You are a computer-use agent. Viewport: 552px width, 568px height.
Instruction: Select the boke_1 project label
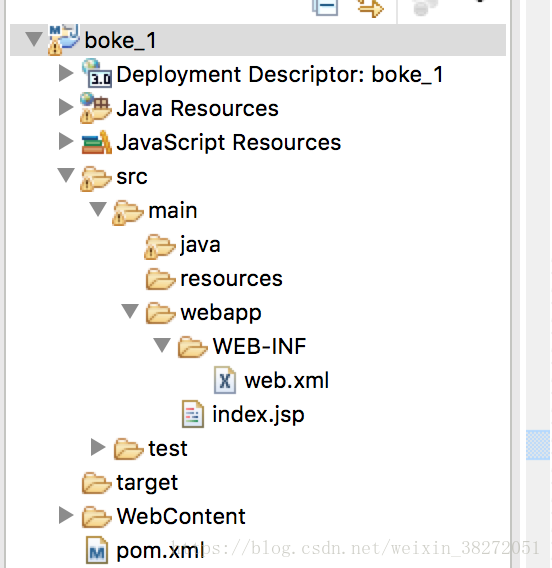[x=120, y=40]
